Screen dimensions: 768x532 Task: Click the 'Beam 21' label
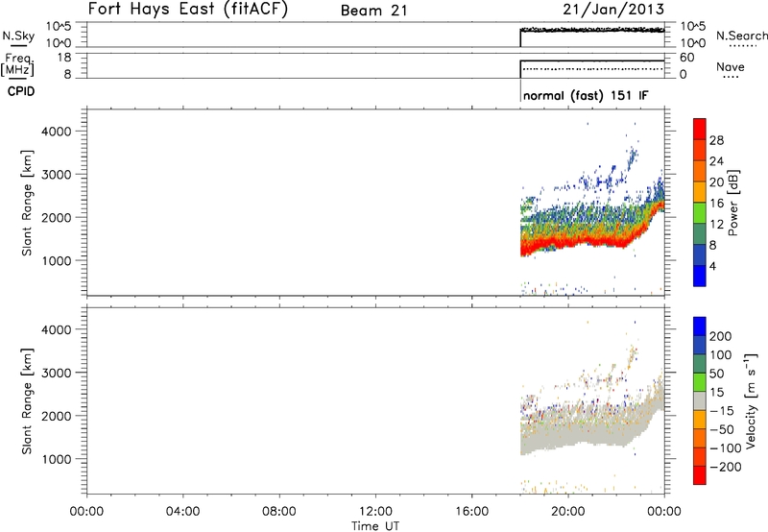(x=374, y=11)
